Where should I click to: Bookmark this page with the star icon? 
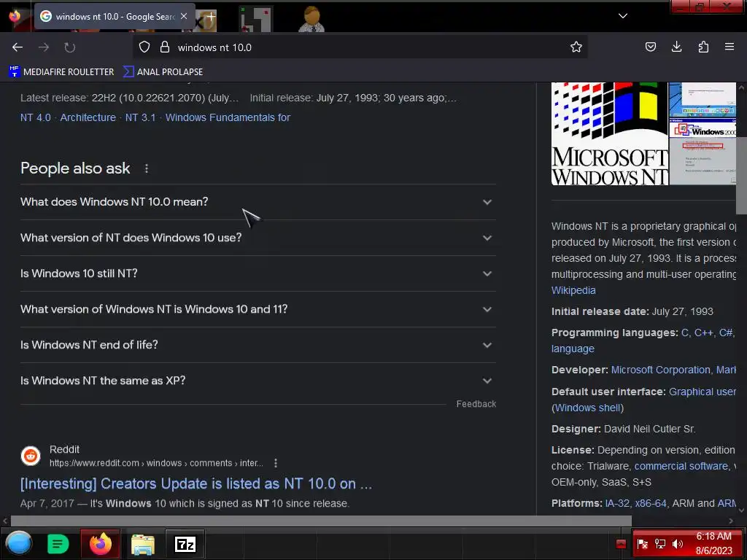pyautogui.click(x=576, y=47)
